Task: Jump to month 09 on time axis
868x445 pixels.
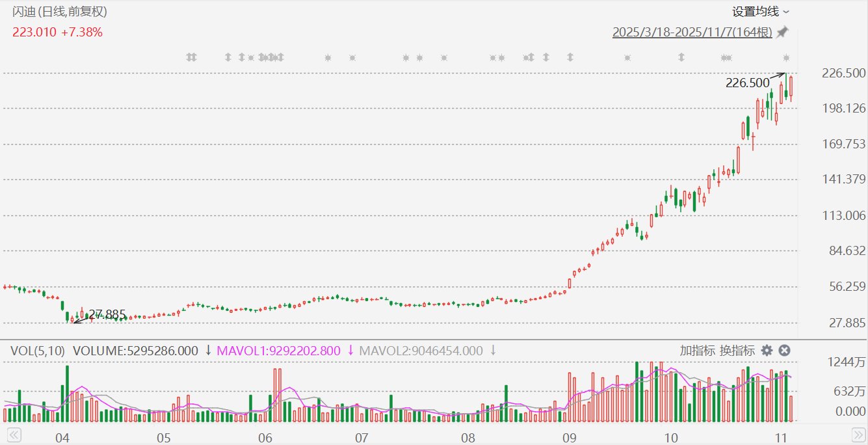Action: [570, 436]
